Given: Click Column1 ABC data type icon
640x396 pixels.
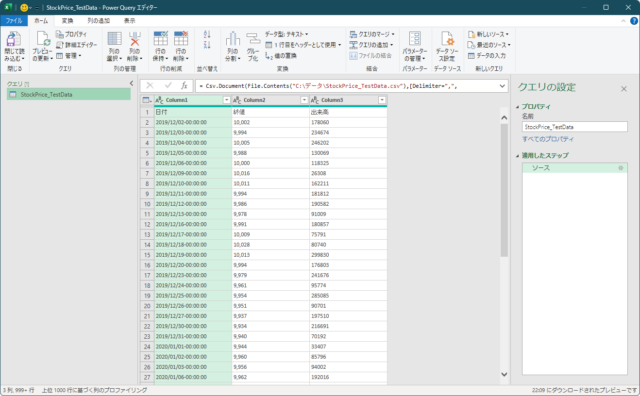Looking at the screenshot, I should [x=159, y=100].
